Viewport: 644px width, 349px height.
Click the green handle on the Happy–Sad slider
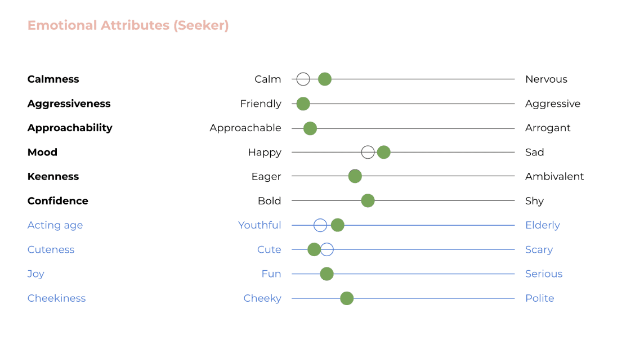(383, 152)
